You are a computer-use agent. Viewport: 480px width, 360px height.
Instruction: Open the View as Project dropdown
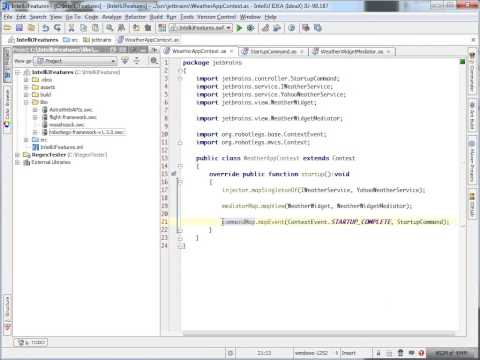tap(76, 61)
